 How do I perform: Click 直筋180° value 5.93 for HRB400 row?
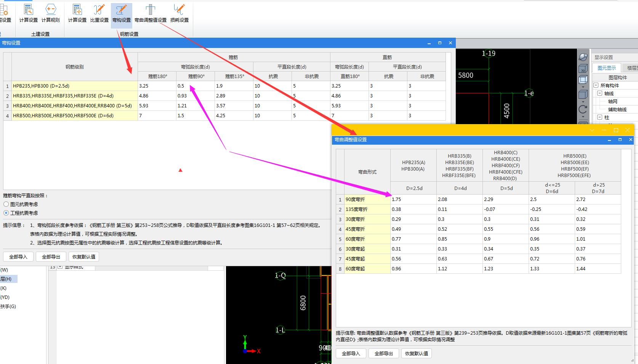[x=349, y=106]
